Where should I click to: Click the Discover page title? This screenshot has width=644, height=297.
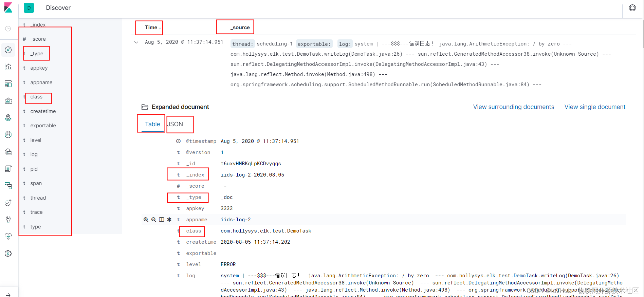pos(58,8)
